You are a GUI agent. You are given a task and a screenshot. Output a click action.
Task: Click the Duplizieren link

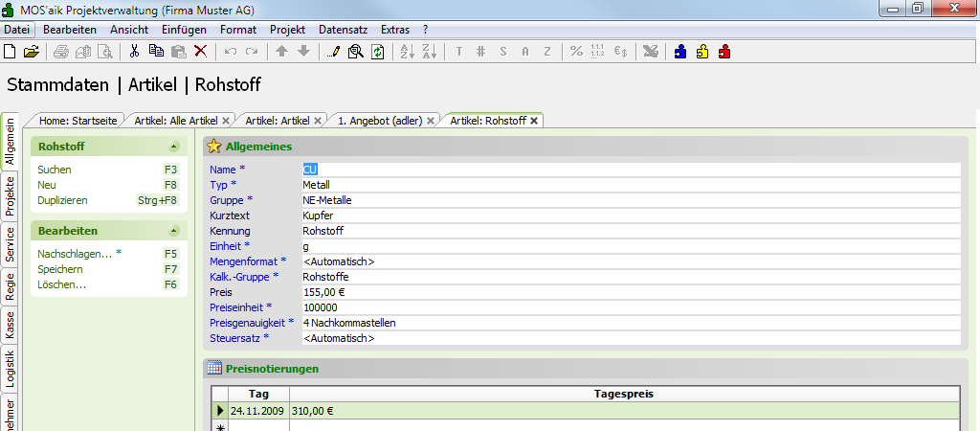[62, 201]
